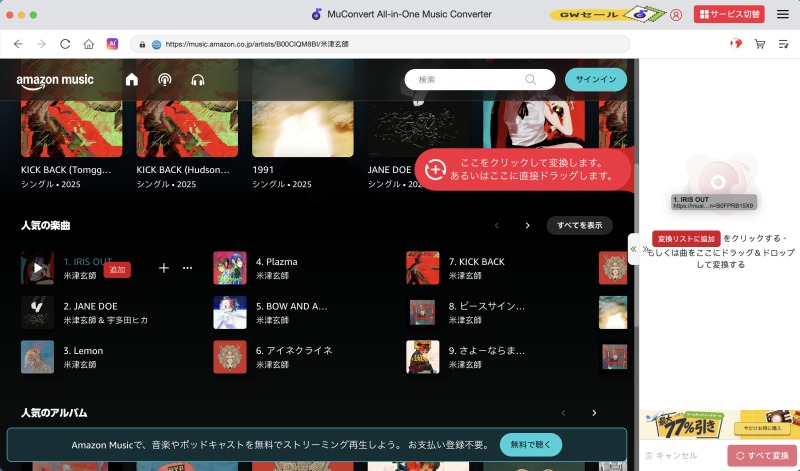Click the すべて変換 button

click(x=762, y=456)
